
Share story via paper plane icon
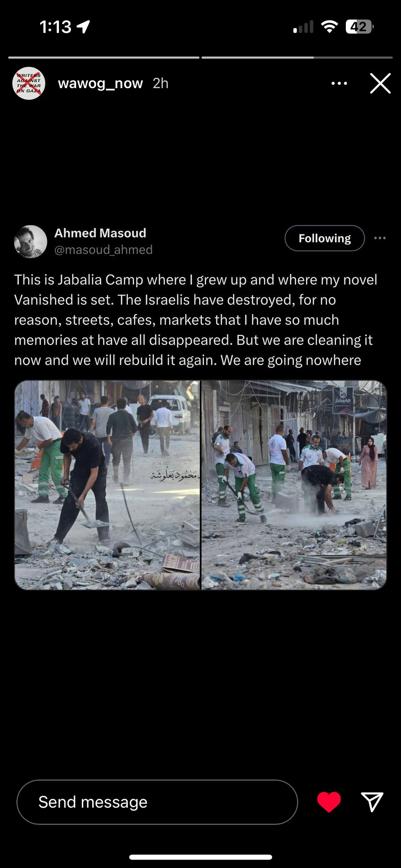click(372, 802)
